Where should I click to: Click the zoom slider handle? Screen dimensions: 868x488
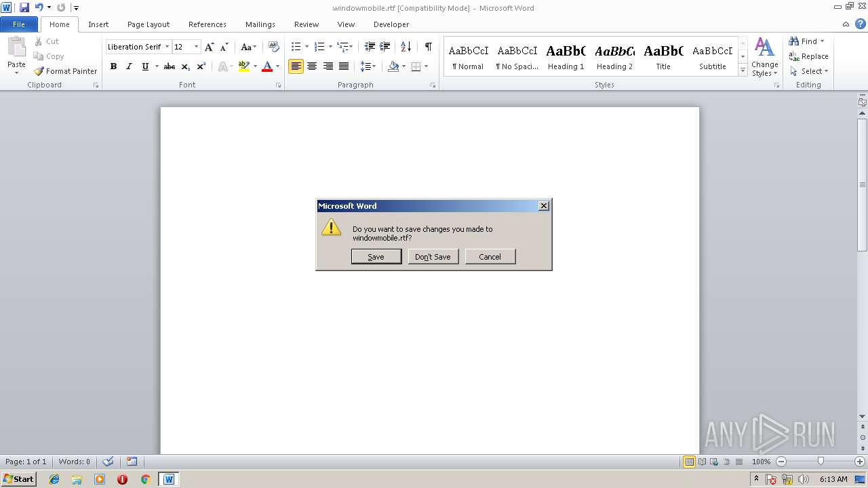821,462
